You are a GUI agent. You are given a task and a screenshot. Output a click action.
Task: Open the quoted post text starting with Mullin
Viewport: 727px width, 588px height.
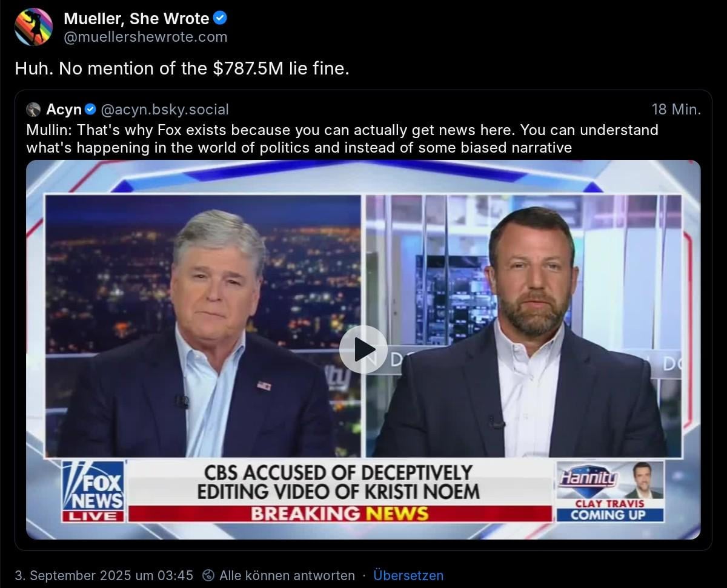click(342, 139)
